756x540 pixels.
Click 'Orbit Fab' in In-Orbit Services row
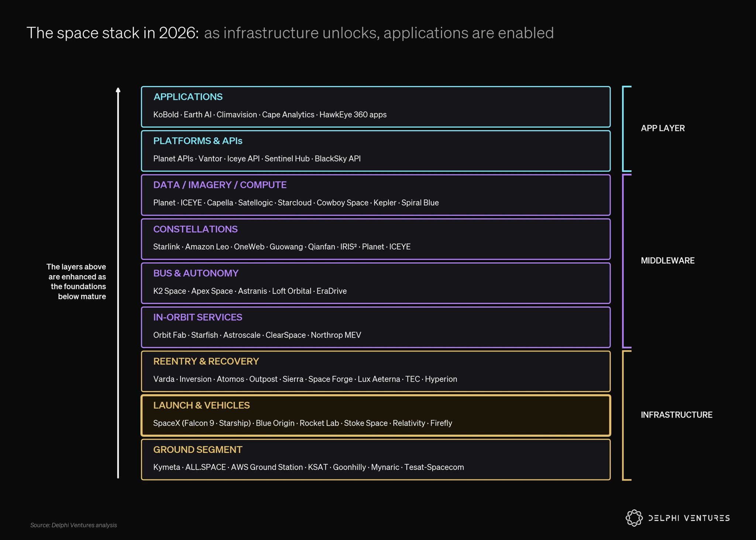point(170,335)
